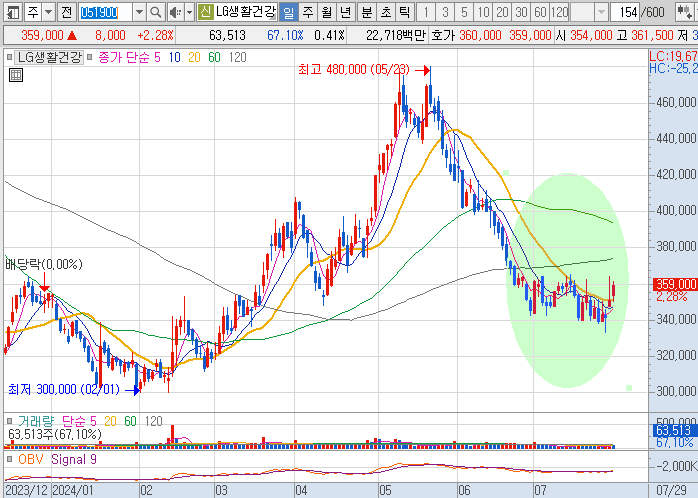Viewport: 698px width, 498px height.
Task: Click 22,718백만 trading value
Action: pyautogui.click(x=395, y=35)
